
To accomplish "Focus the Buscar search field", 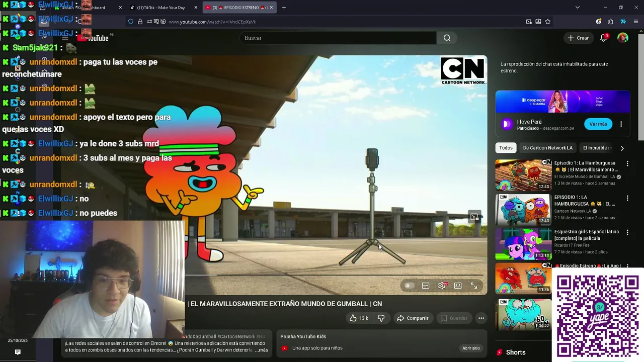I will tap(338, 38).
